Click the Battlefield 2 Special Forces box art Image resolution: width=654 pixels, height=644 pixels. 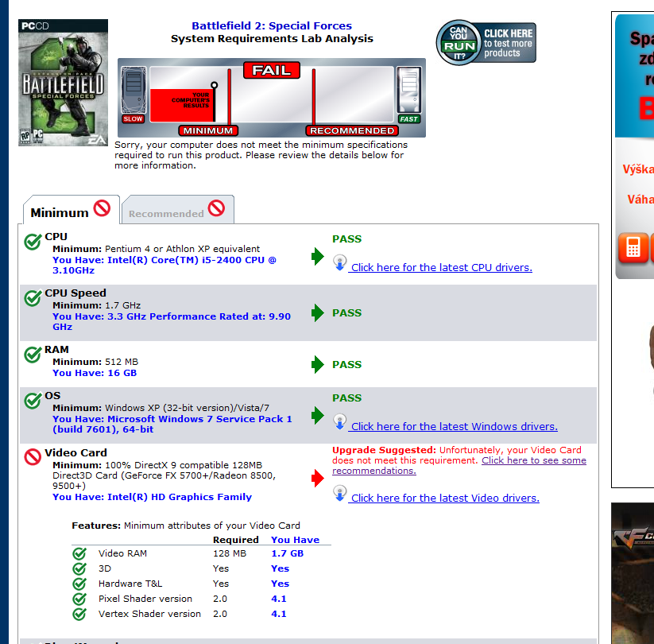(x=63, y=82)
